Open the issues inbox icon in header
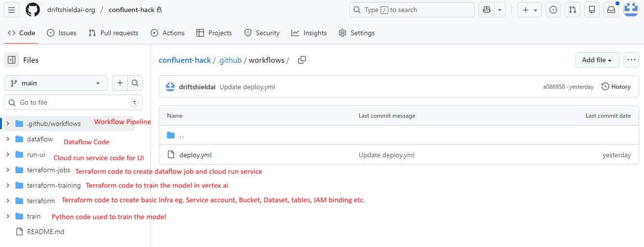Viewport: 644px width, 247px height. (553, 10)
